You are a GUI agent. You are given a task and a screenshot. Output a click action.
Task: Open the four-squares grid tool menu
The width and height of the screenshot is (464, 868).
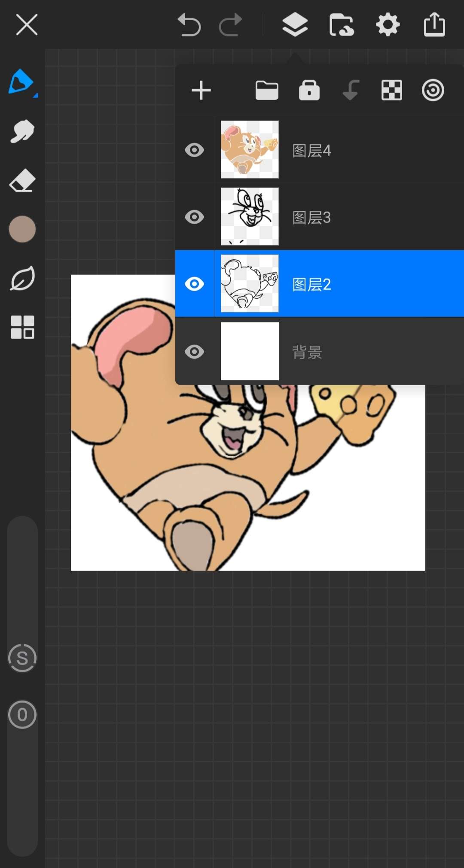tap(22, 327)
